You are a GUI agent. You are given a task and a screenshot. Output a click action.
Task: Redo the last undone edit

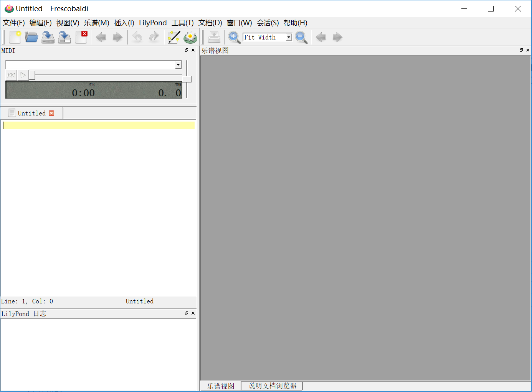coord(154,37)
